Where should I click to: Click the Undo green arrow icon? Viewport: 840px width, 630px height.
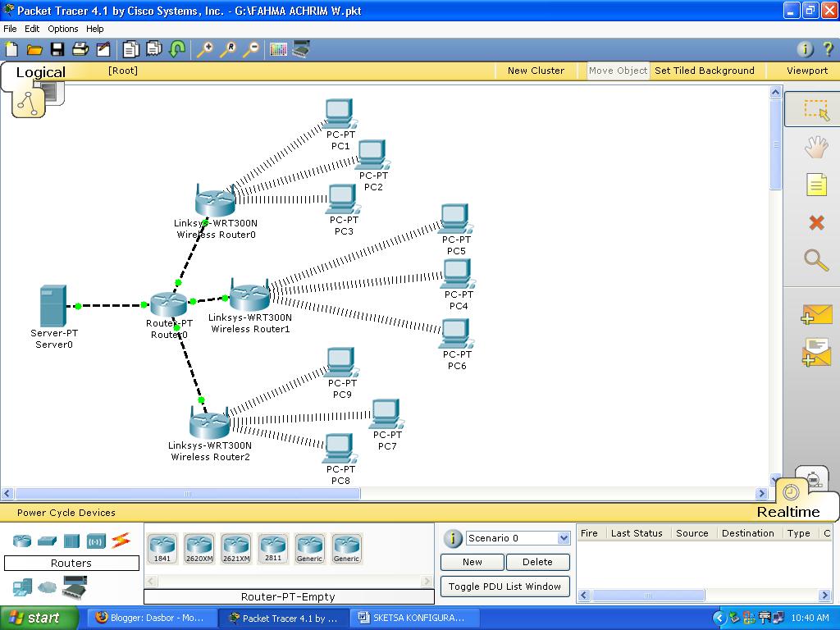(177, 49)
